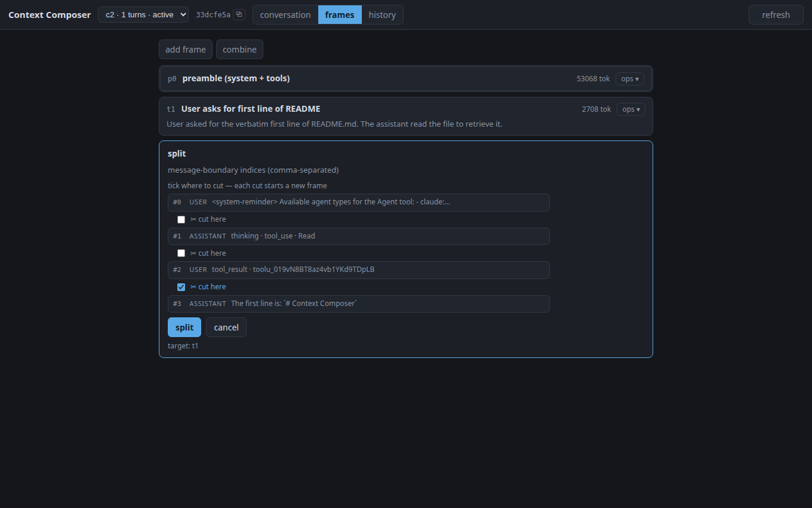Screen dimensions: 812x508
Task: Click the t1 frame summary description
Action: pyautogui.click(x=334, y=124)
